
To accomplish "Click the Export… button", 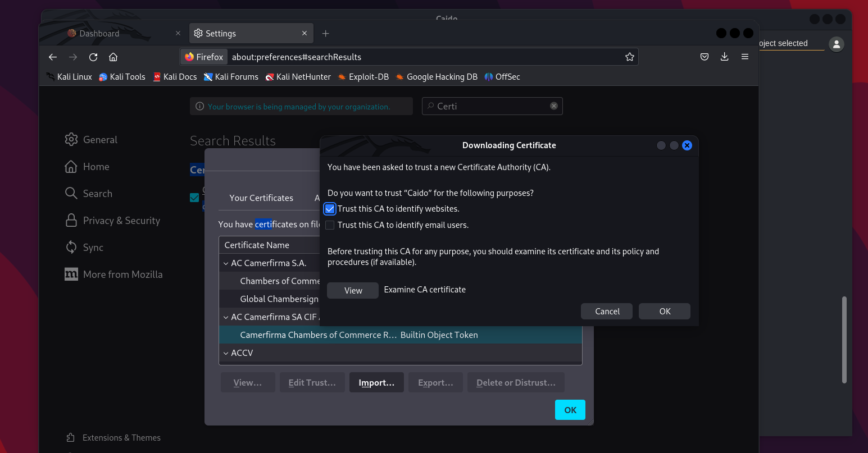I will tap(435, 382).
